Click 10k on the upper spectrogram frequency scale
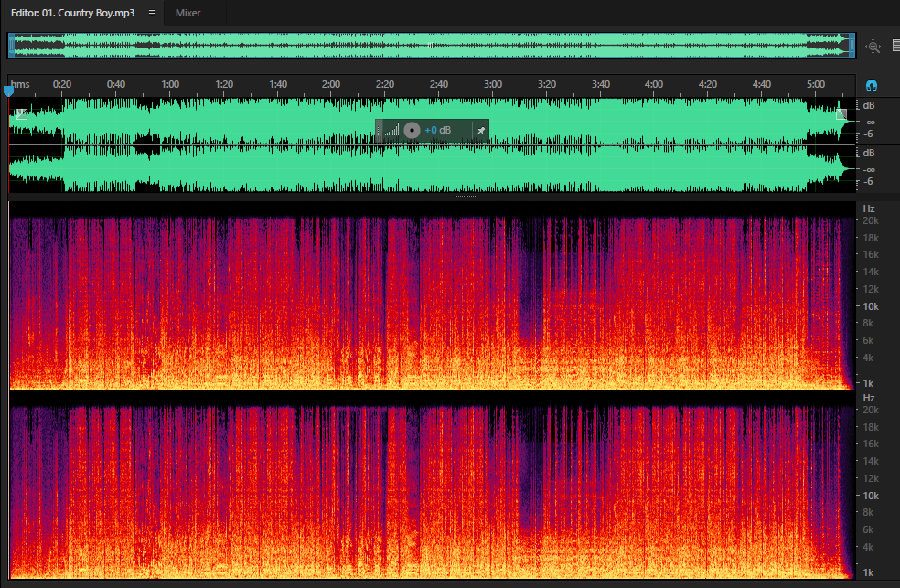 click(x=871, y=306)
